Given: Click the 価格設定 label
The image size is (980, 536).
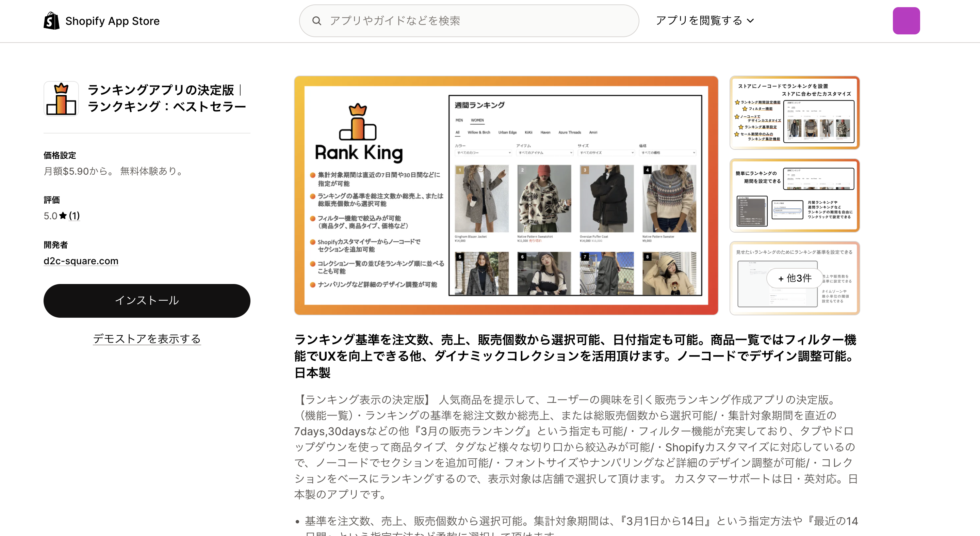Looking at the screenshot, I should 60,155.
